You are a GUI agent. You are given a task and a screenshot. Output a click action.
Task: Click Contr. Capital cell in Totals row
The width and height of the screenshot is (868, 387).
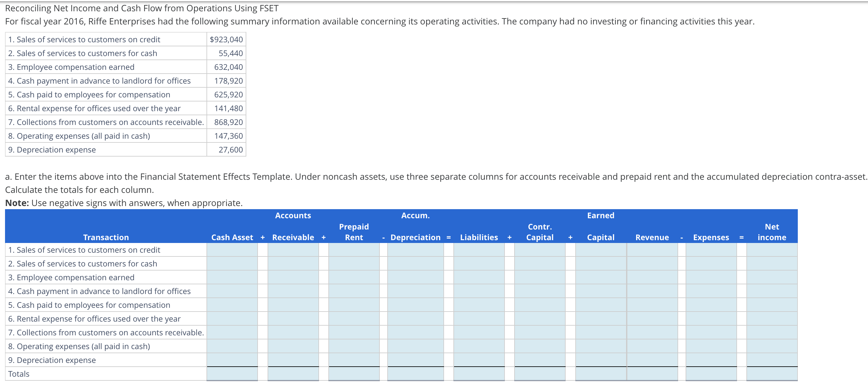pyautogui.click(x=540, y=374)
